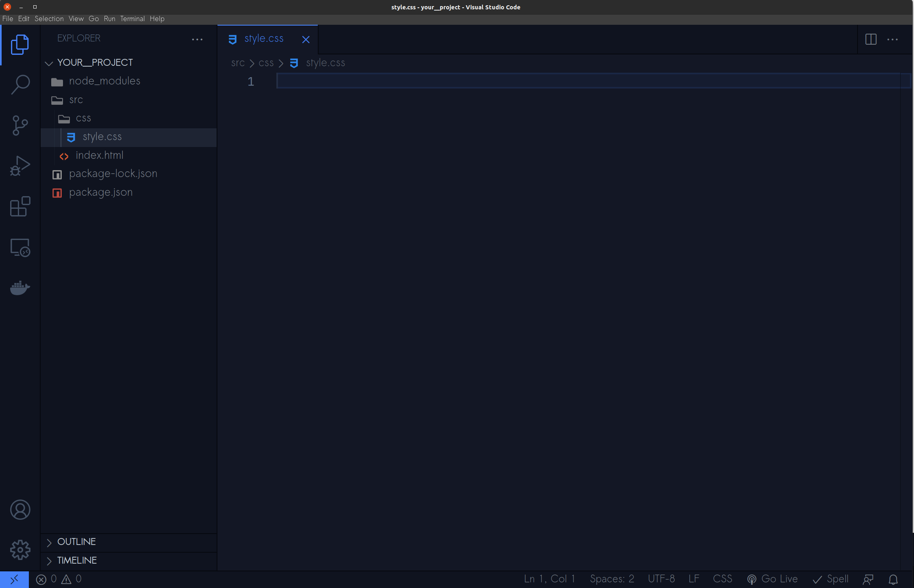914x588 pixels.
Task: Toggle Spell checker in status bar
Action: (830, 579)
